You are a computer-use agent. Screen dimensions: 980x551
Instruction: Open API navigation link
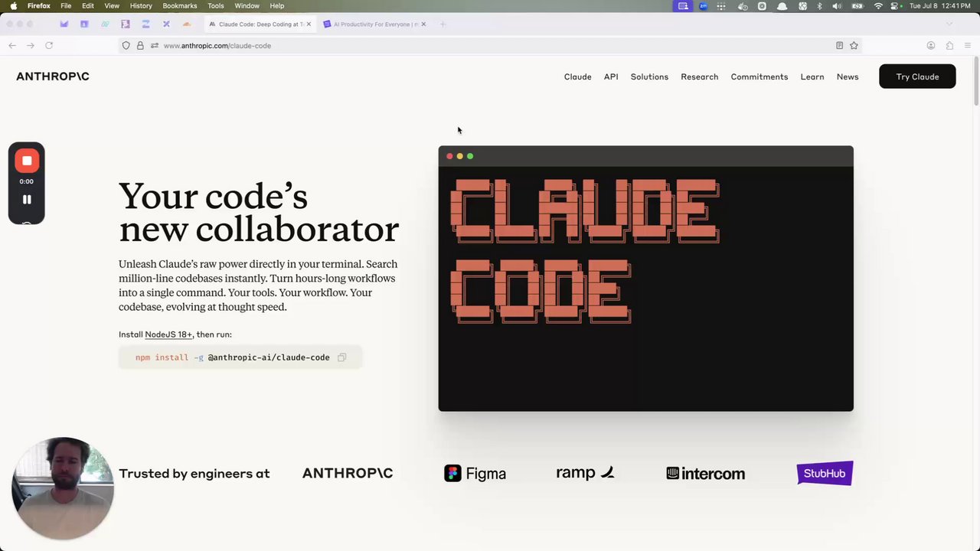[611, 77]
